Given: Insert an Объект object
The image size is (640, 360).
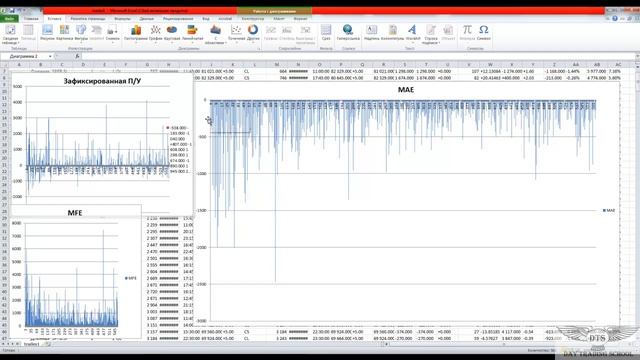Looking at the screenshot, I should coord(448,33).
